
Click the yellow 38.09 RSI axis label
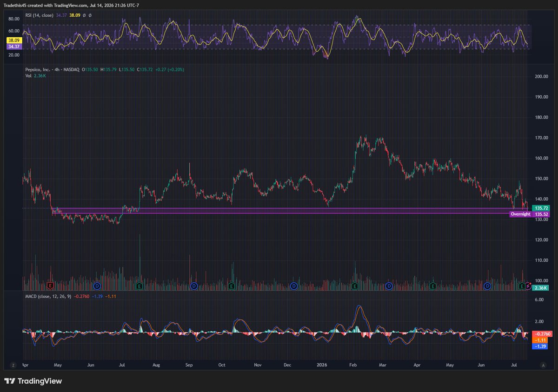13,40
